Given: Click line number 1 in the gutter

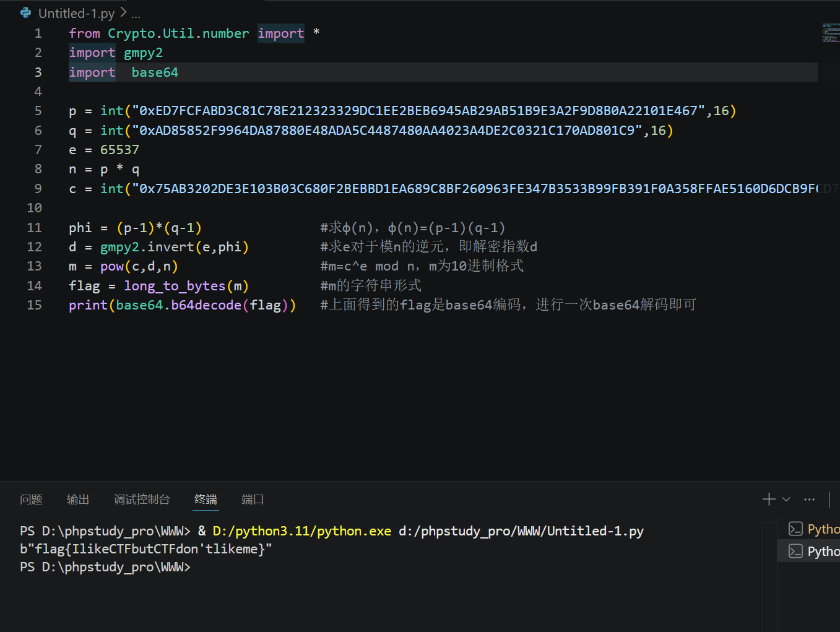Looking at the screenshot, I should click(x=38, y=33).
